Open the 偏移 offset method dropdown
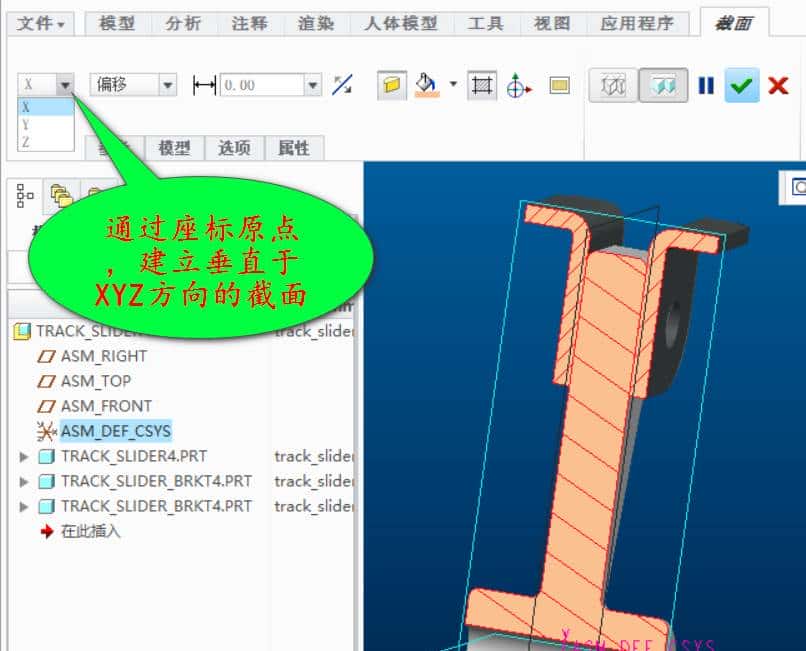The height and width of the screenshot is (651, 806). pyautogui.click(x=165, y=85)
